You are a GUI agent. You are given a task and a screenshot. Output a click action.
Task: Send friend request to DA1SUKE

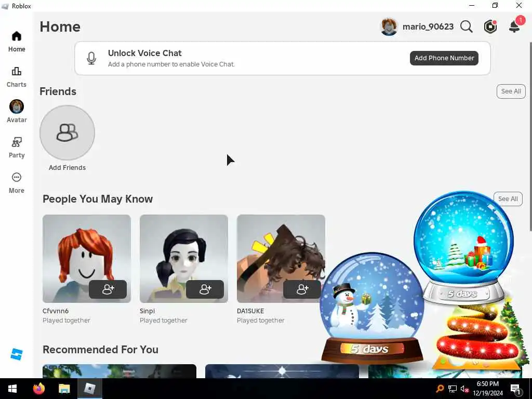point(302,289)
